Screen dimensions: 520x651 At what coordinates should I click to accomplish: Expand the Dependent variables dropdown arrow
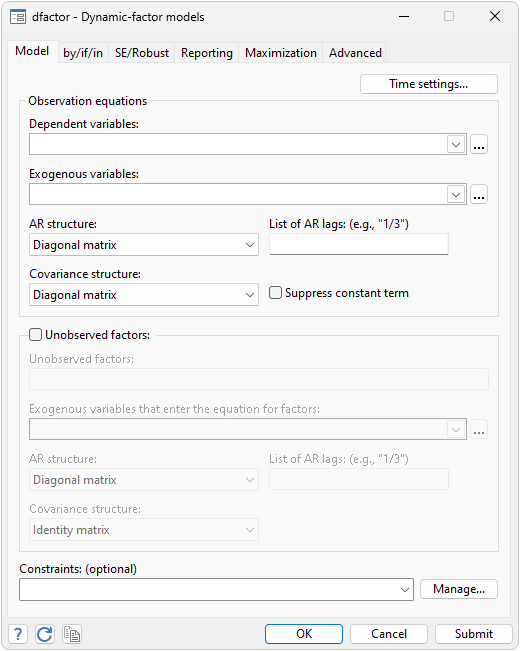[456, 144]
